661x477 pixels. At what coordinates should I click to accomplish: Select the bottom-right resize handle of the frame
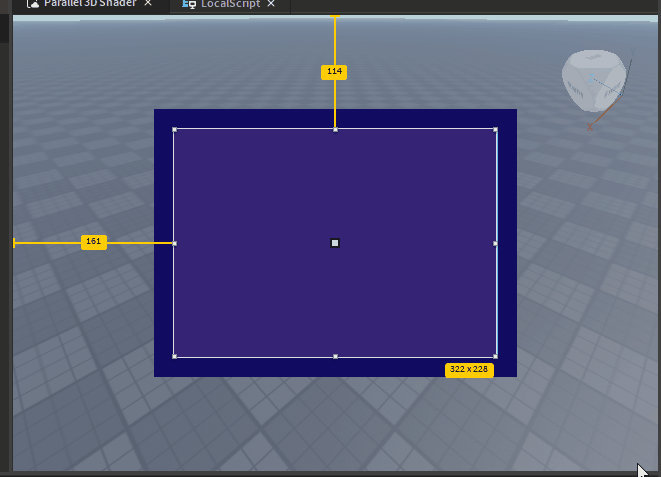[x=495, y=356]
